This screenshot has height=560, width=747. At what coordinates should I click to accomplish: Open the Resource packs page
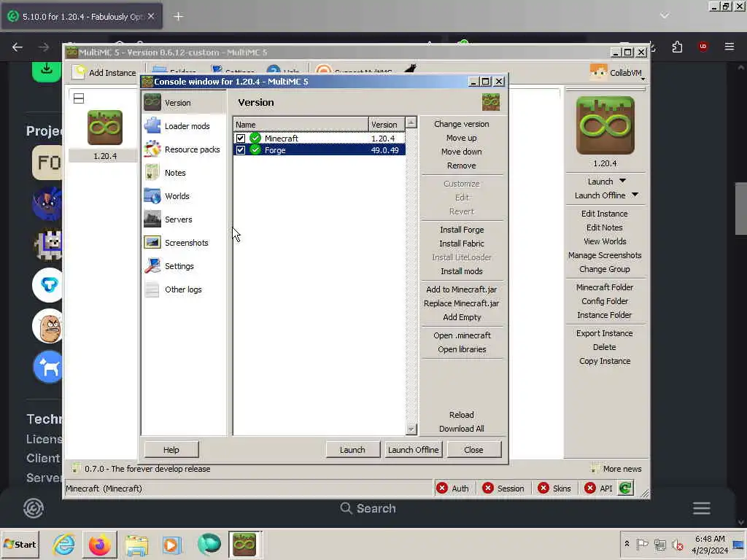coord(183,149)
